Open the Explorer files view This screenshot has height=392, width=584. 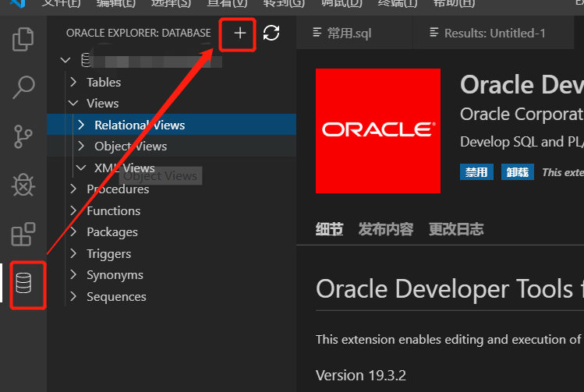tap(23, 39)
